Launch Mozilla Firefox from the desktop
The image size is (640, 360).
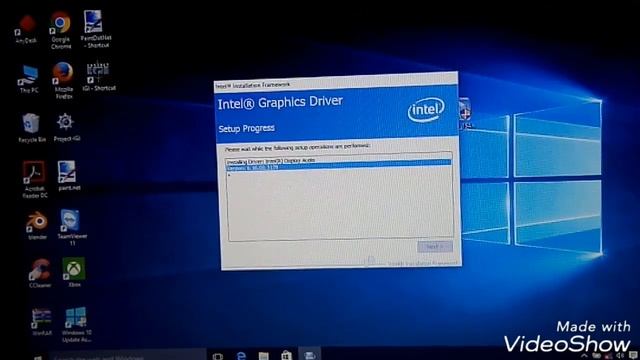63,80
